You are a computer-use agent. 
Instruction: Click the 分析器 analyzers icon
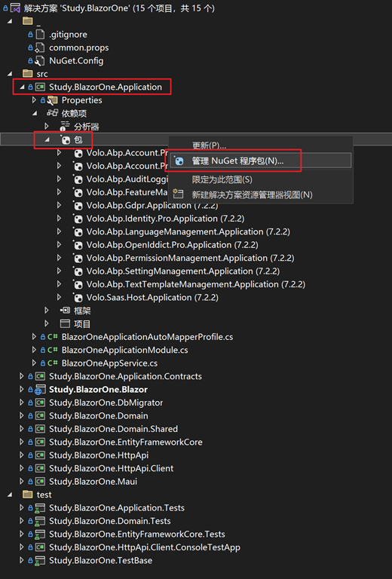coord(65,127)
